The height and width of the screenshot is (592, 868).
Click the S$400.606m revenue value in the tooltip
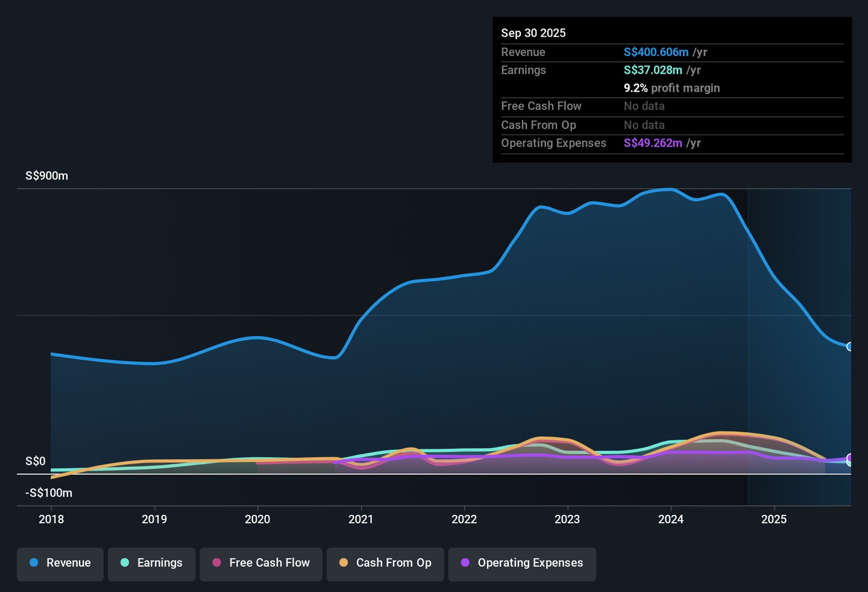click(656, 52)
